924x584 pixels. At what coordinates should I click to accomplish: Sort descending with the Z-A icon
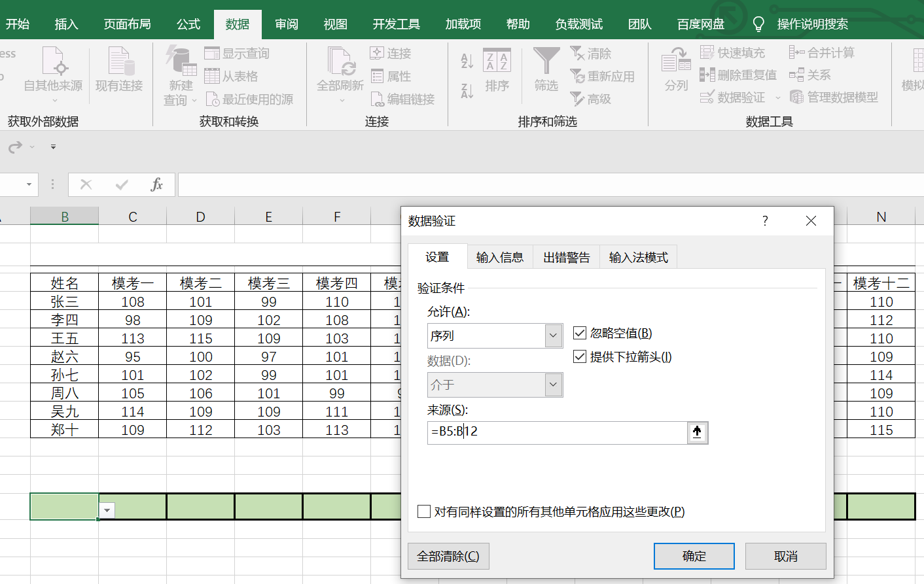[467, 90]
